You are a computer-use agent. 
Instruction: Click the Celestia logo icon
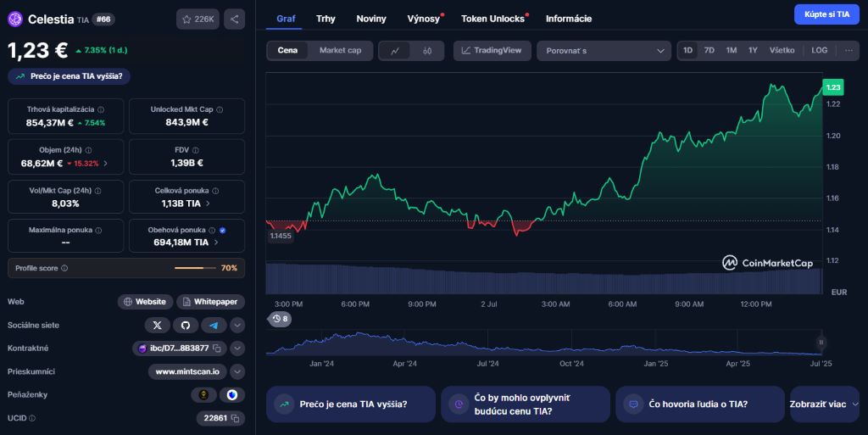(x=15, y=20)
